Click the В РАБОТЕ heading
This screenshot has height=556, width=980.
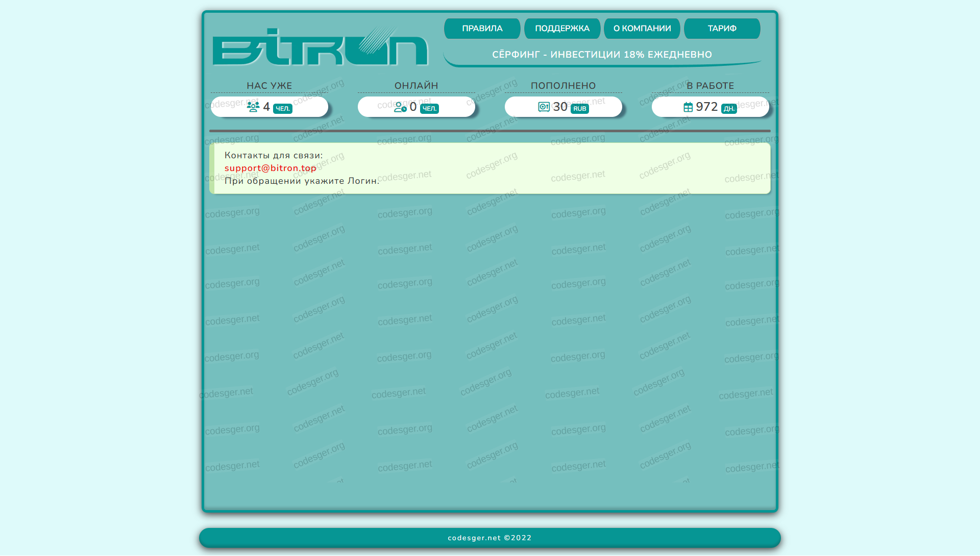tap(710, 86)
